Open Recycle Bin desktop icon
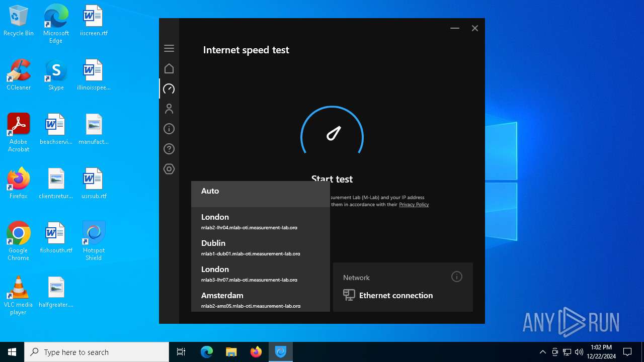The width and height of the screenshot is (644, 362). 19,21
